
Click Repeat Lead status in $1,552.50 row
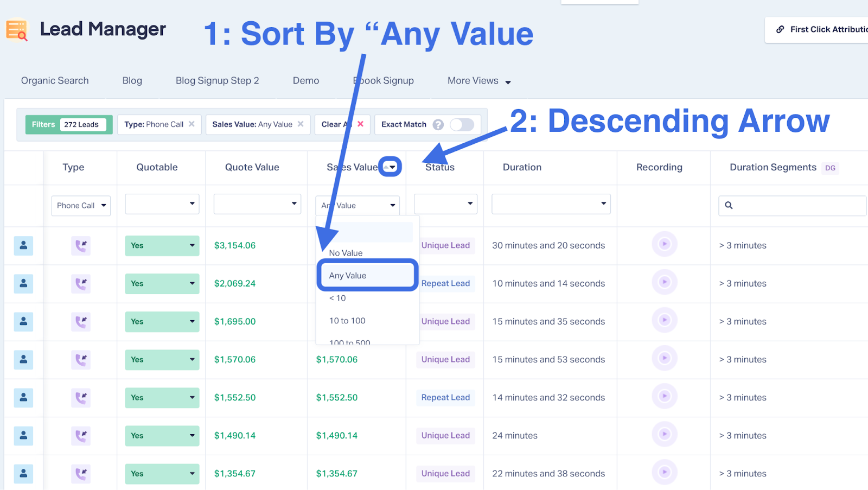coord(445,398)
